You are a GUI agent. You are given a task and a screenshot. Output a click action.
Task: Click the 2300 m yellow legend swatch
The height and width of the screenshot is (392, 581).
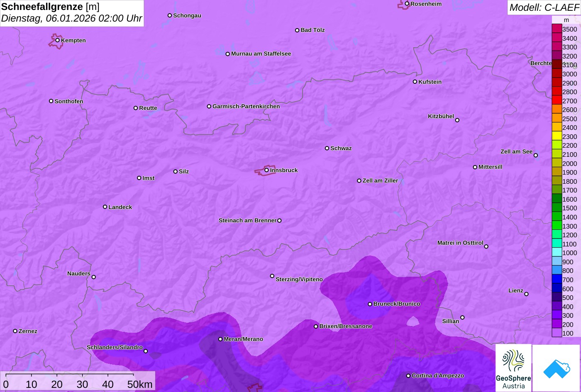[557, 136]
